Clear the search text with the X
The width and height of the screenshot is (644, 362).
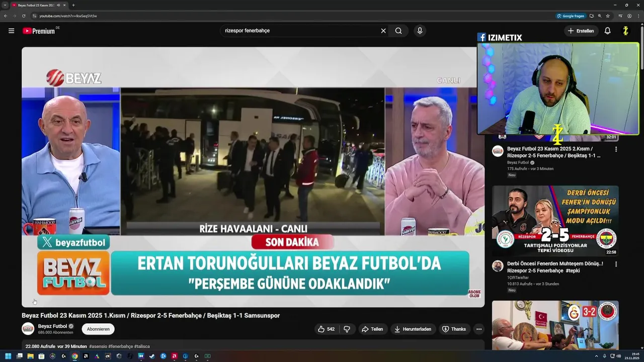pyautogui.click(x=383, y=31)
